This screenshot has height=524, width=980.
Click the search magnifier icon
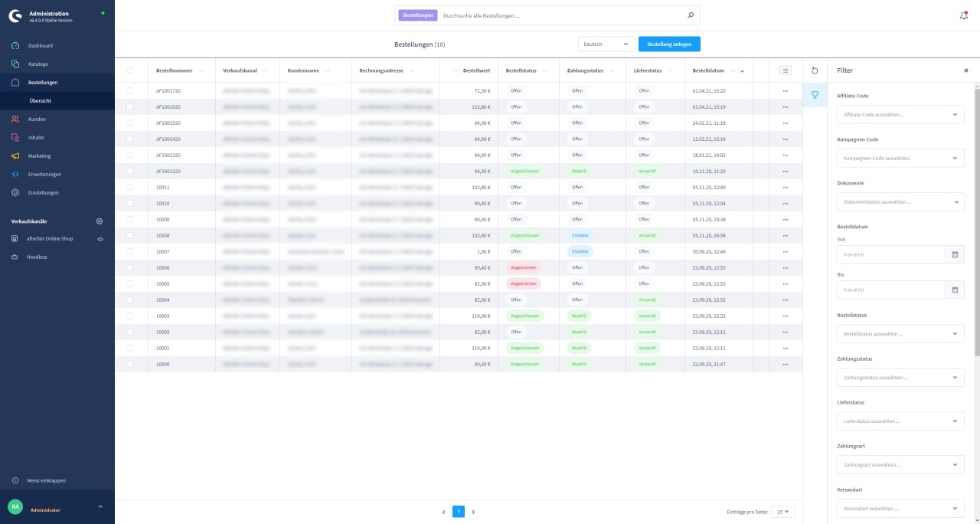pyautogui.click(x=690, y=15)
